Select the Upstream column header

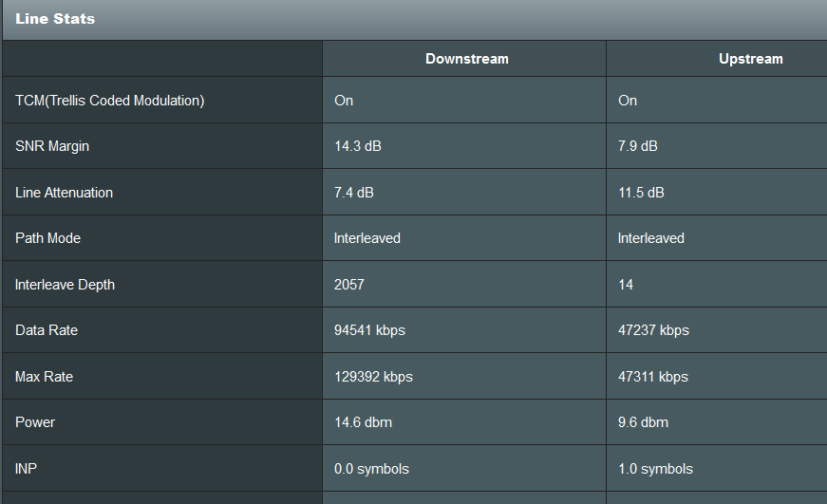[750, 59]
